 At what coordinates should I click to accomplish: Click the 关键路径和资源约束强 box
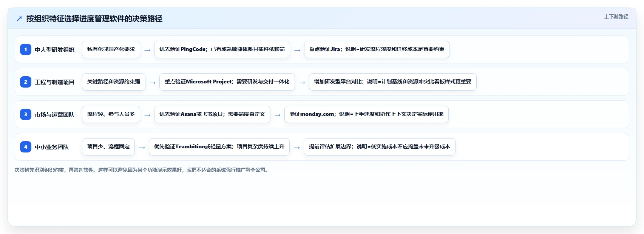pos(114,82)
